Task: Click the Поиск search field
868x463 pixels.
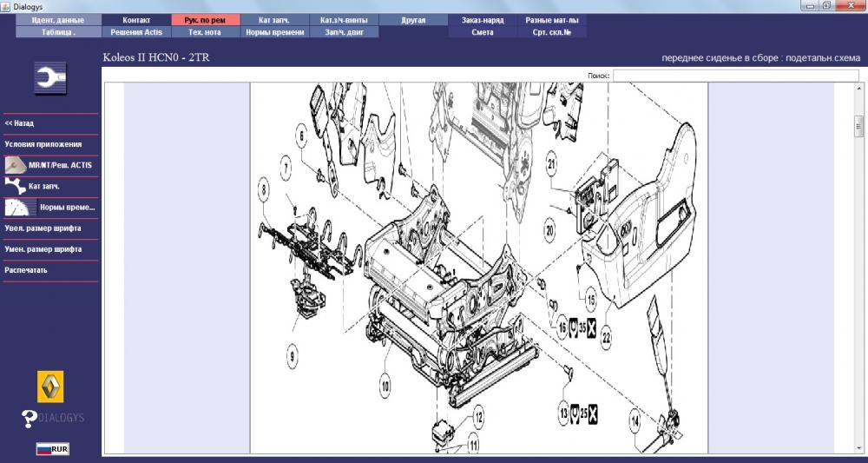Action: 736,76
